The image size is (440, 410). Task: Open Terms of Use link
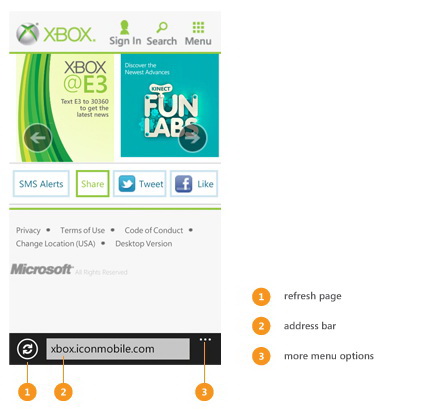tap(82, 230)
